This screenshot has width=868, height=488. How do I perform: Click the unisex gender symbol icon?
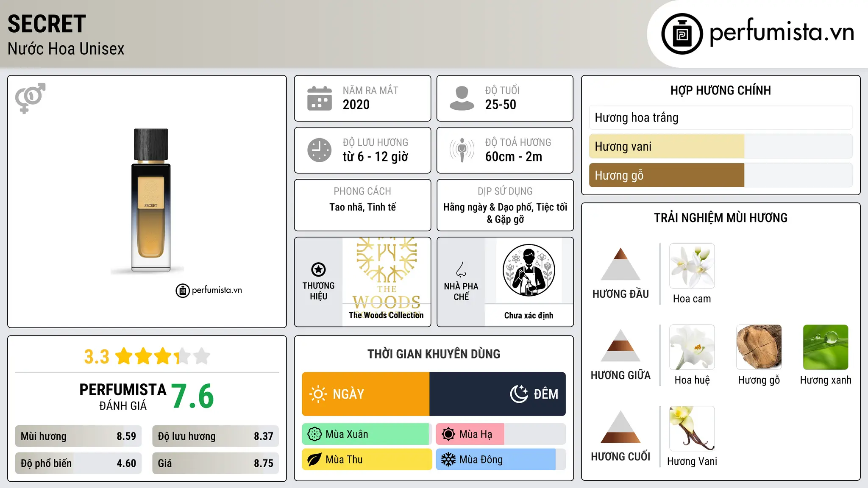(x=30, y=98)
